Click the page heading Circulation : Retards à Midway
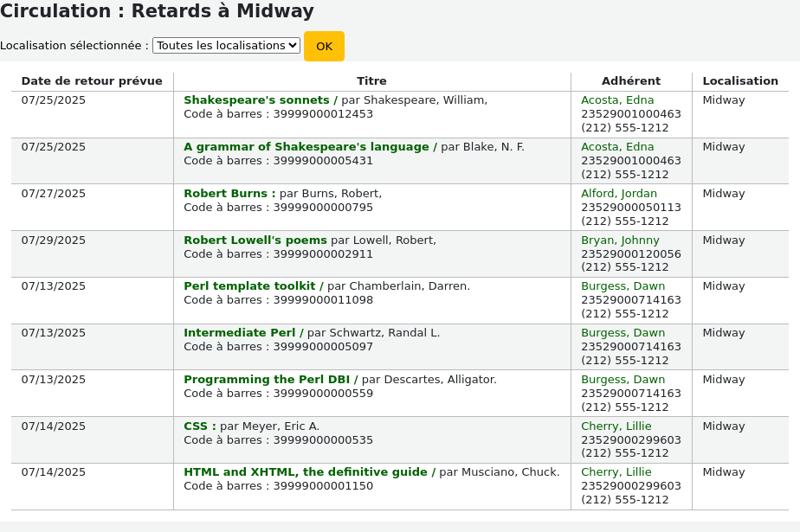This screenshot has height=532, width=800. [x=158, y=10]
